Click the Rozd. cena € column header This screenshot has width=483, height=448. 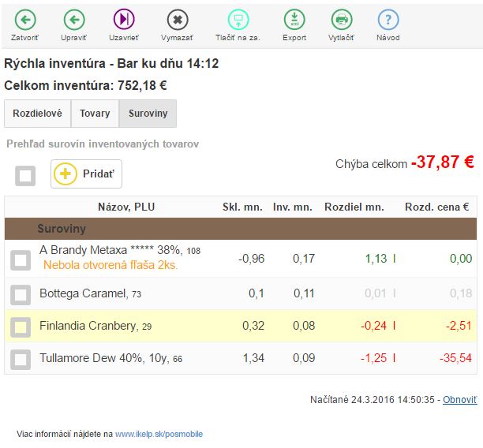[436, 207]
